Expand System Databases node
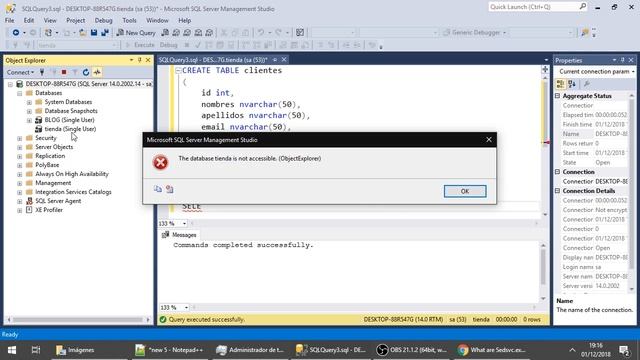 coord(29,102)
